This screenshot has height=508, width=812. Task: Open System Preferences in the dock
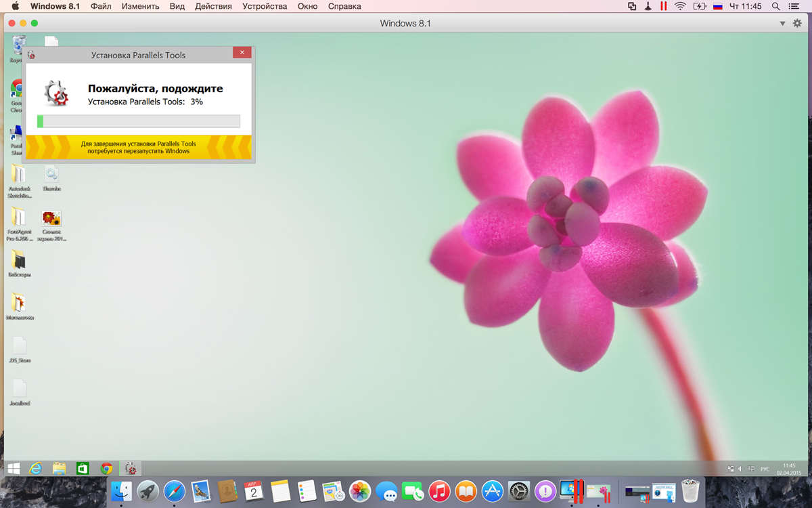coord(518,491)
